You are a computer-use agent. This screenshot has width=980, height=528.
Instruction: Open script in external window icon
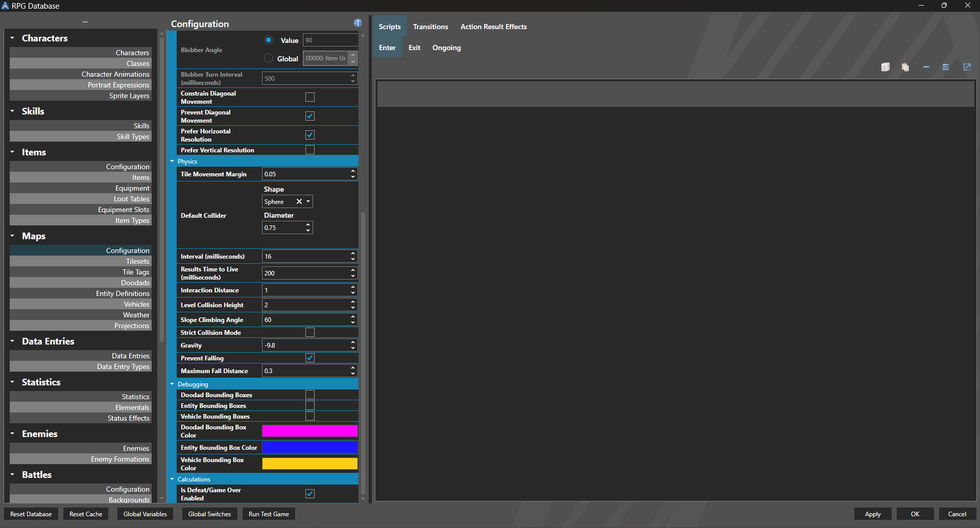(966, 66)
